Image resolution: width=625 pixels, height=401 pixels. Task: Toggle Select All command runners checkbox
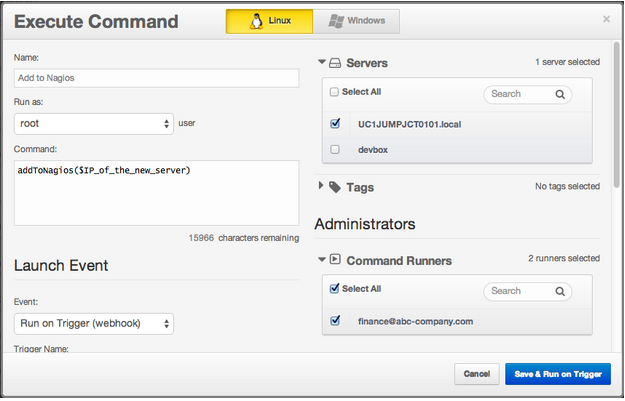tap(335, 289)
